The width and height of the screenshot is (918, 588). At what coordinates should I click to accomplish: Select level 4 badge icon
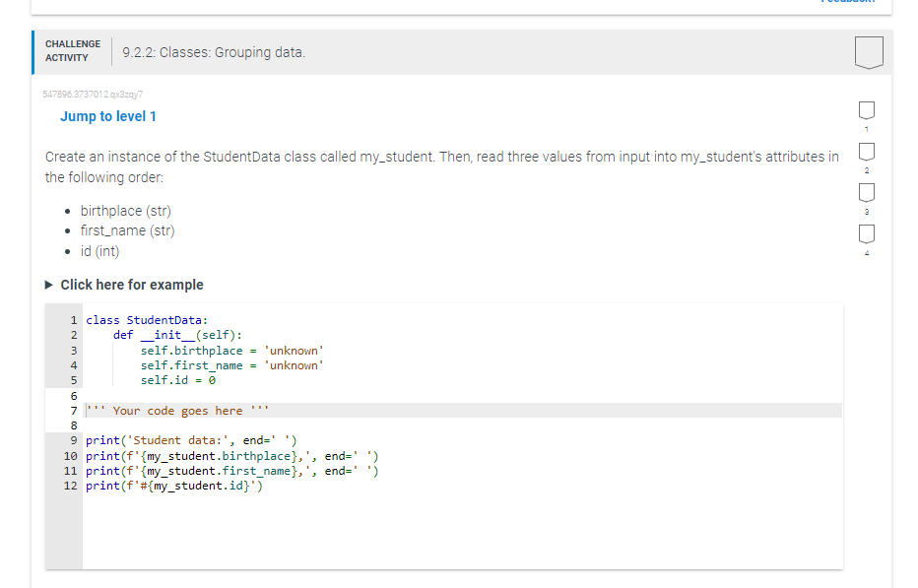click(x=867, y=233)
